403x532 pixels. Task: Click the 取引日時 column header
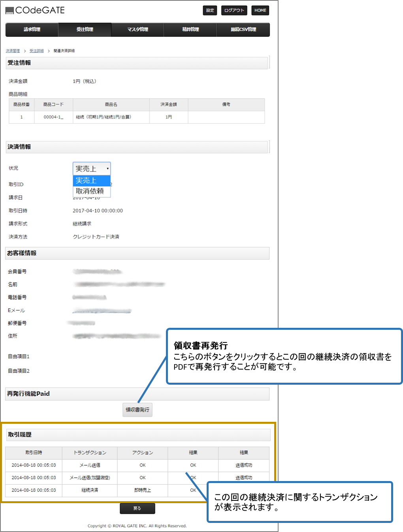[34, 453]
